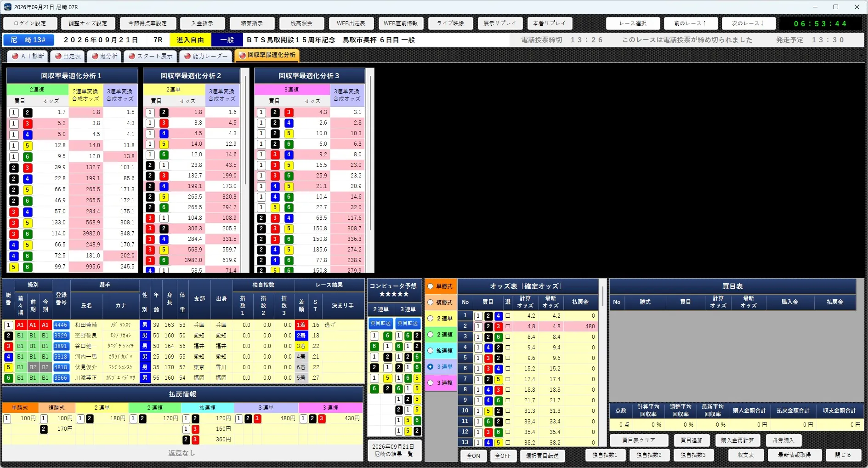This screenshot has height=468, width=868.
Task: Click the 独自指数2 button
Action: [649, 455]
